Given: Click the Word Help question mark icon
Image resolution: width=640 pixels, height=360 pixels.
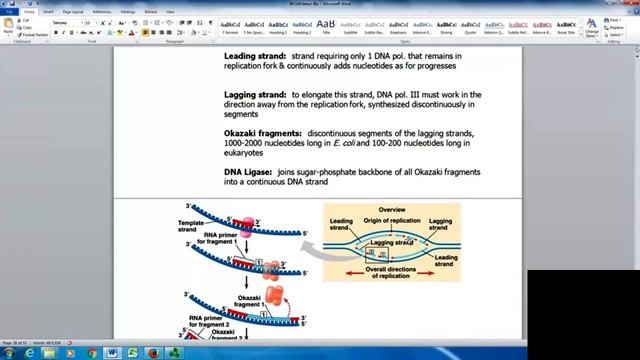Looking at the screenshot, I should pyautogui.click(x=635, y=12).
